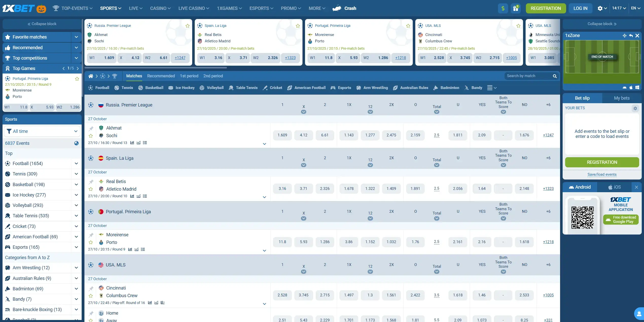
Task: Click the statistics chart icon for Akhmat vs Sochi
Action: click(132, 143)
